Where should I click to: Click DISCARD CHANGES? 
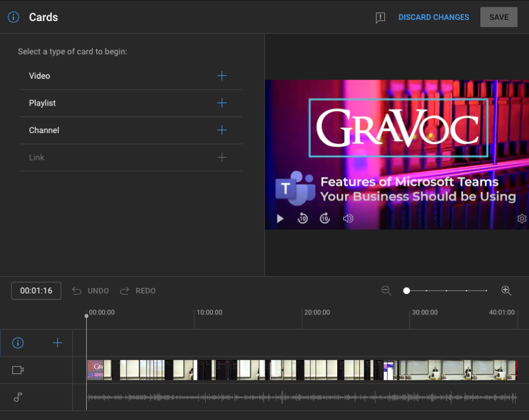pos(433,17)
